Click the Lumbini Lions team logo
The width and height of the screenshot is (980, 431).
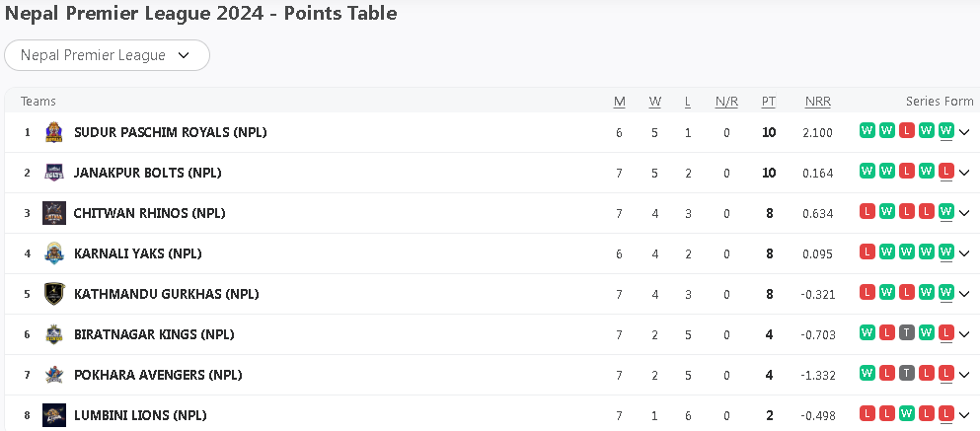(x=54, y=415)
